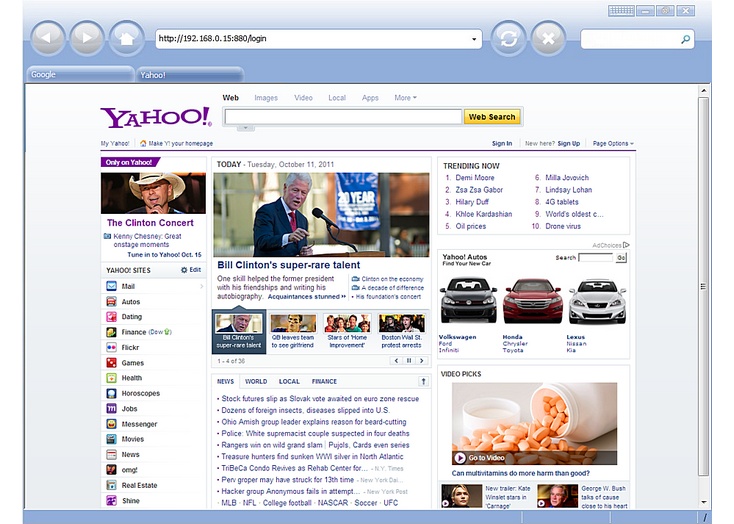Stop loading with the X button
Screen dimensions: 734x524
point(548,38)
